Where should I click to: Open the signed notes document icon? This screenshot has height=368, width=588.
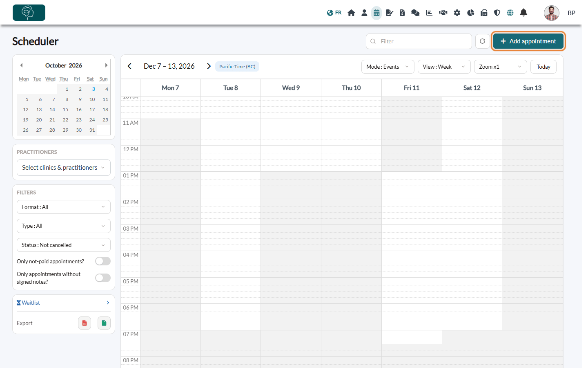point(390,13)
